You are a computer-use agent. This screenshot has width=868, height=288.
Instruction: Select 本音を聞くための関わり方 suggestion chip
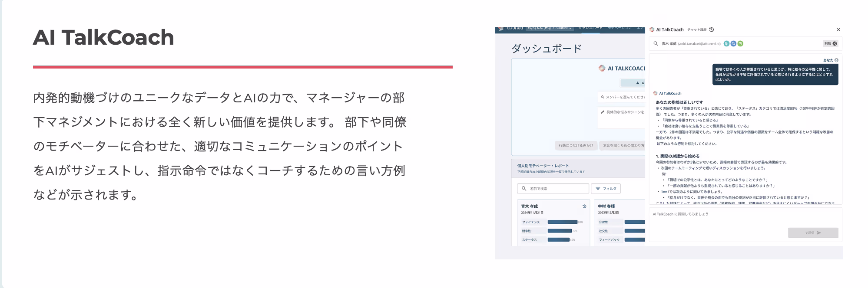click(623, 146)
